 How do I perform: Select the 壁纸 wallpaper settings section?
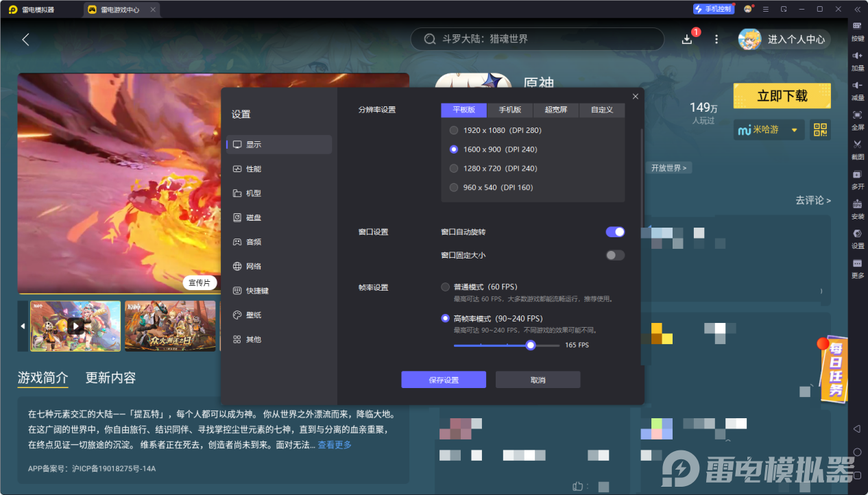click(x=254, y=315)
